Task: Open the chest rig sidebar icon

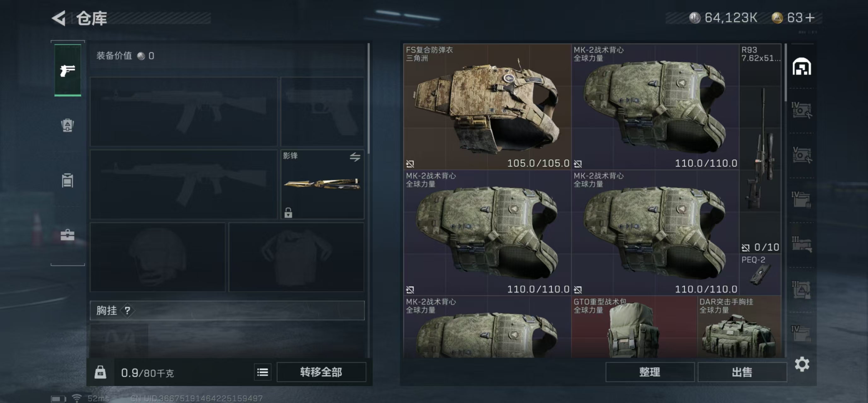Action: tap(67, 180)
